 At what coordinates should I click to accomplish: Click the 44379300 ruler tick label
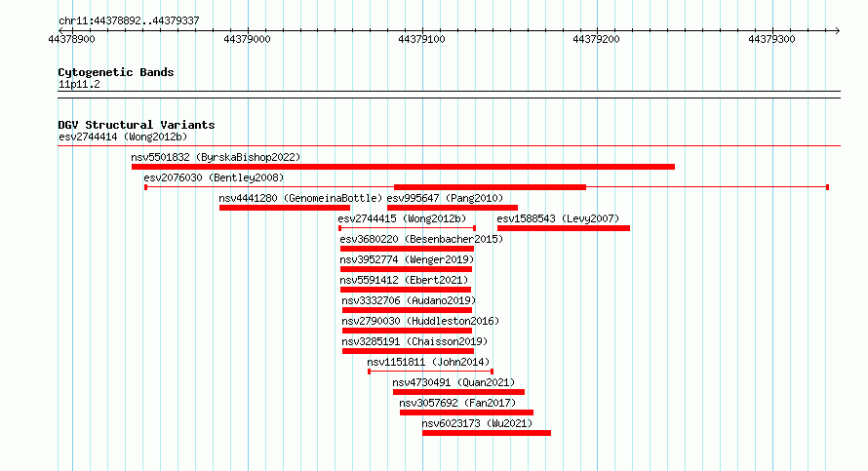pos(771,39)
